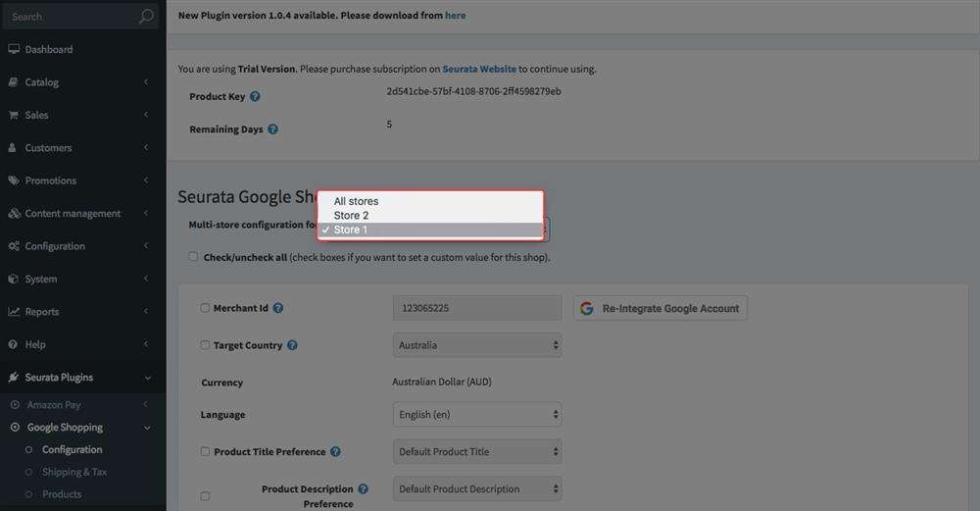
Task: Expand the Sales menu chevron
Action: tap(146, 115)
